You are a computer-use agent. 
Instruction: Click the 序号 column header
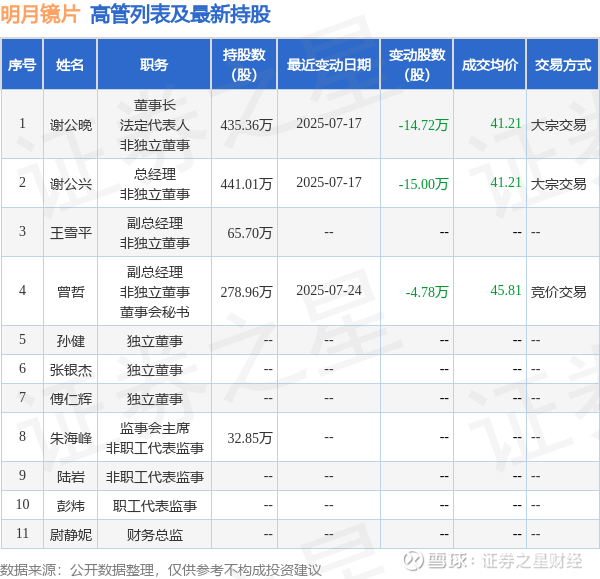22,65
